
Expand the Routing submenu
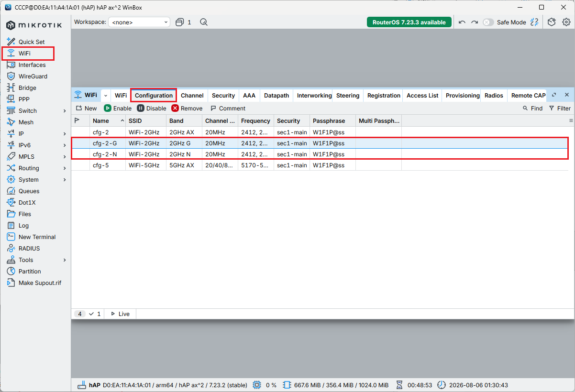point(65,168)
